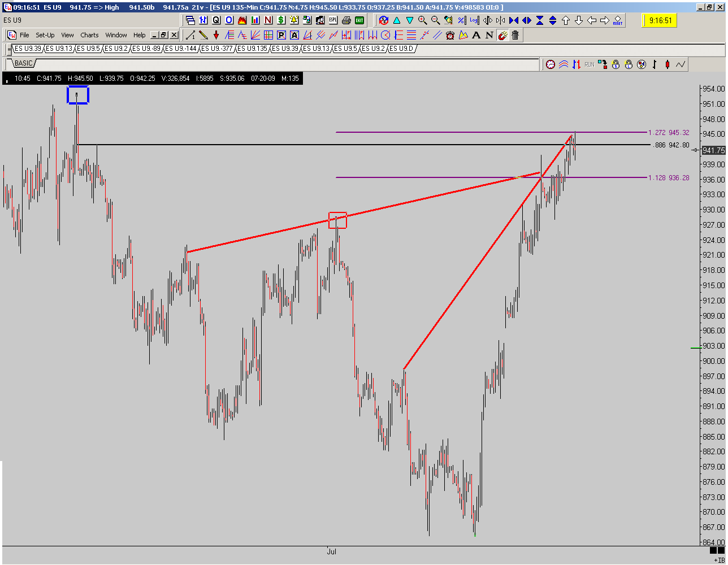Click the .886 942.80 level label
The width and height of the screenshot is (728, 565).
(x=671, y=145)
